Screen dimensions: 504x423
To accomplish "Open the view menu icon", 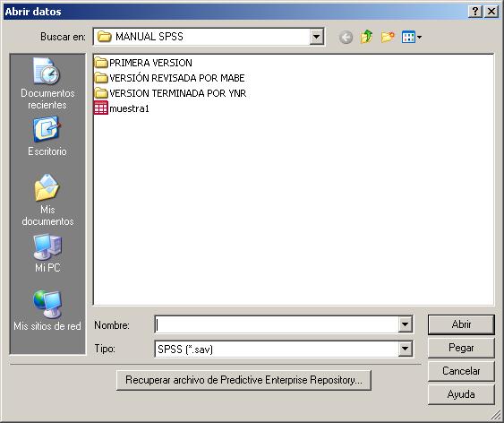I will (x=412, y=37).
